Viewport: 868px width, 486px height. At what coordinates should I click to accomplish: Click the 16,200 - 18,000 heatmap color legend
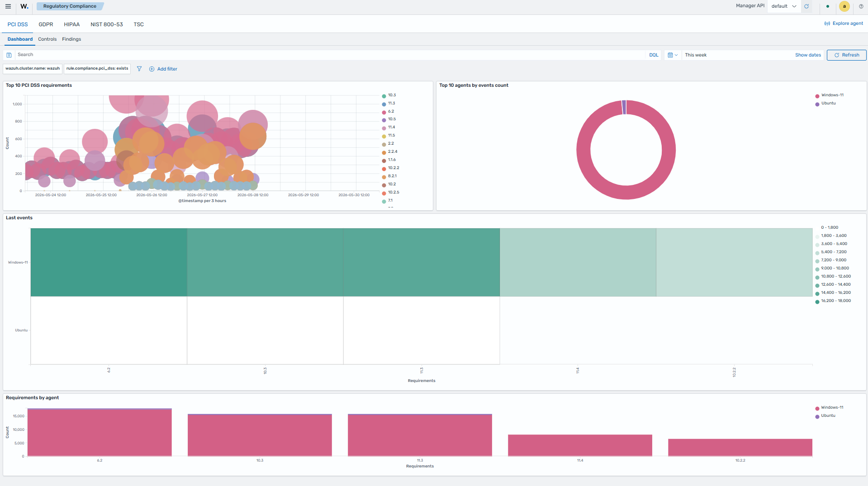(833, 301)
